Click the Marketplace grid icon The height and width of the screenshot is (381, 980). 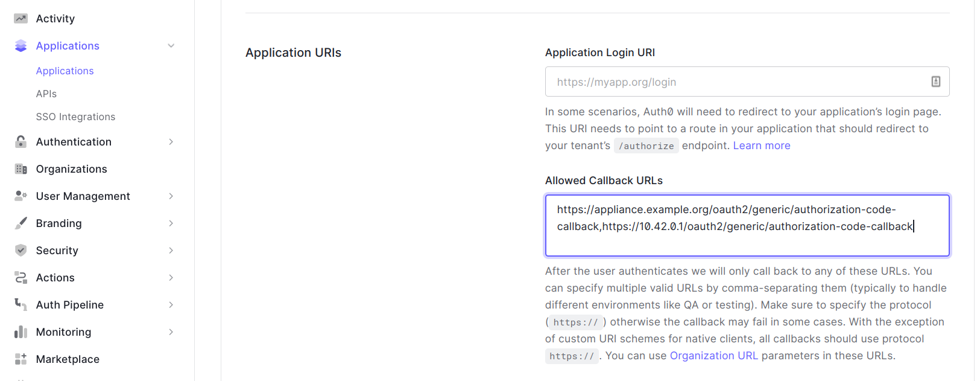coord(21,359)
